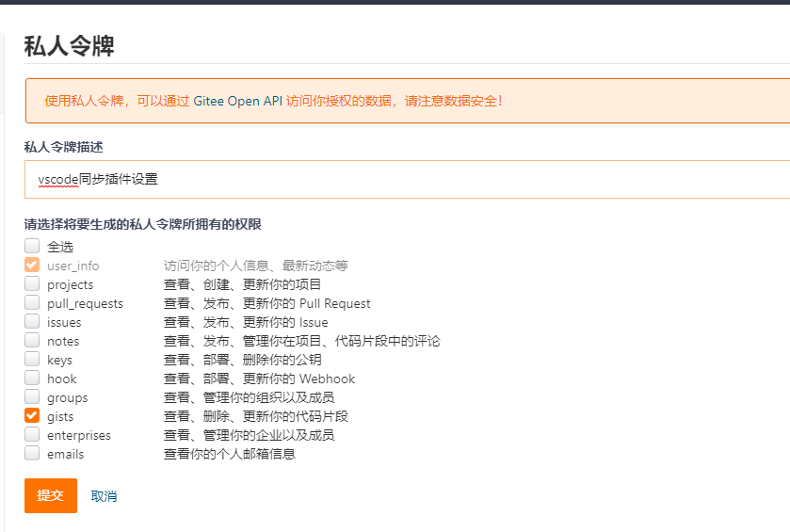Click the keys label text
The height and width of the screenshot is (532, 790).
coord(59,361)
